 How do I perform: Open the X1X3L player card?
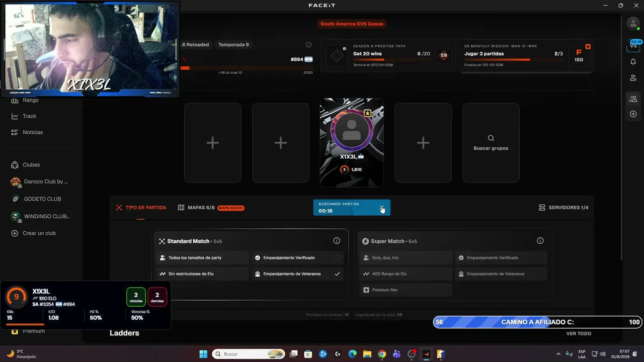pyautogui.click(x=352, y=143)
